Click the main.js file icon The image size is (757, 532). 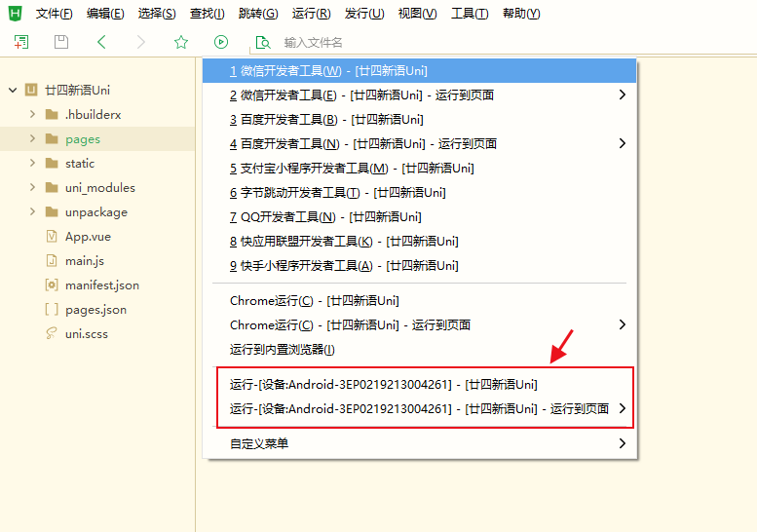[52, 261]
